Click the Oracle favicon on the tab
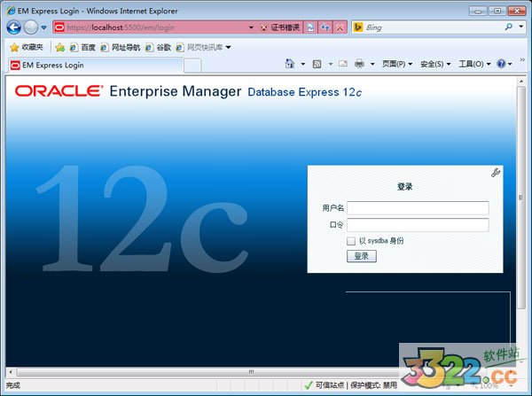This screenshot has height=396, width=532. coord(15,65)
